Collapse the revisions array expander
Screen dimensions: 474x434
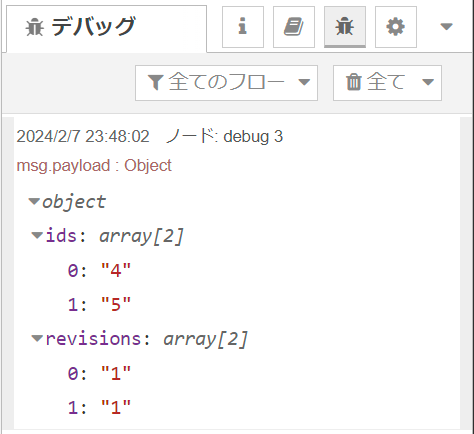coord(37,339)
